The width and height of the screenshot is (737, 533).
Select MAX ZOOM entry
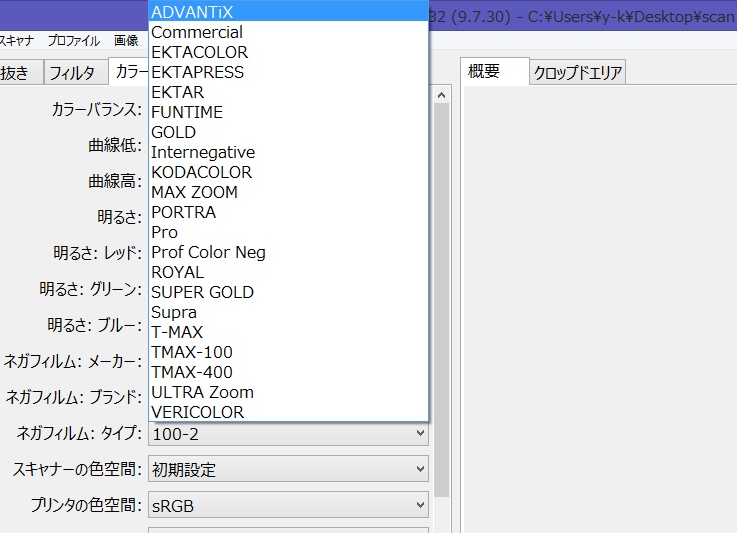pyautogui.click(x=289, y=192)
